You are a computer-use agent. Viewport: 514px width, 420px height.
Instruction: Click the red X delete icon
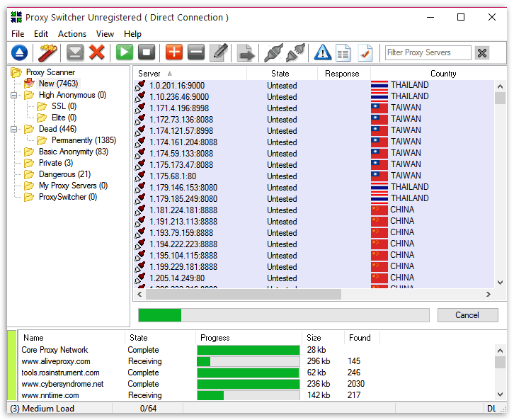pos(97,52)
